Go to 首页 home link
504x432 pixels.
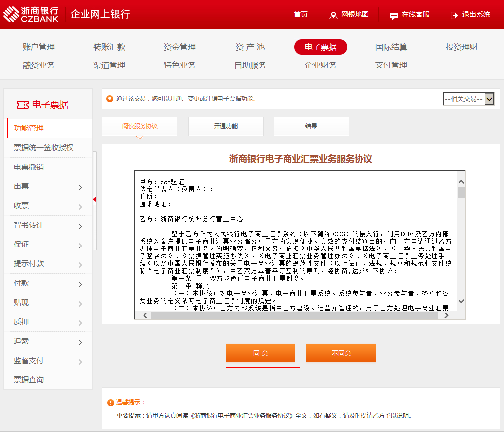click(x=301, y=14)
